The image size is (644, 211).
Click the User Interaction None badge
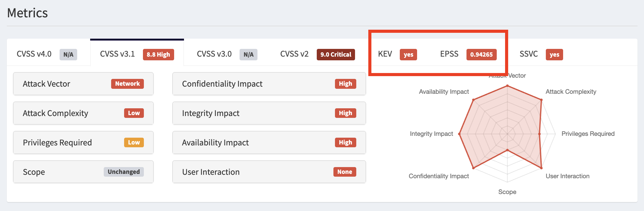(345, 172)
